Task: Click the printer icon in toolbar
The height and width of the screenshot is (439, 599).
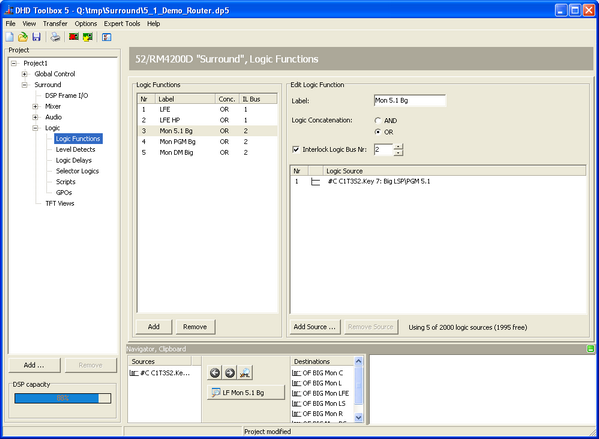Action: click(55, 37)
